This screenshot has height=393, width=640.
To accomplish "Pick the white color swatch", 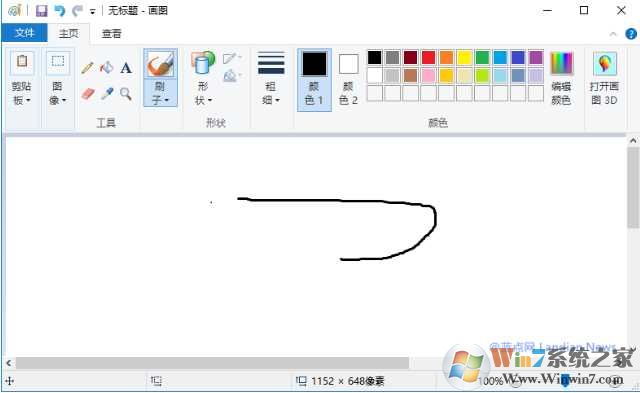I will (x=374, y=75).
